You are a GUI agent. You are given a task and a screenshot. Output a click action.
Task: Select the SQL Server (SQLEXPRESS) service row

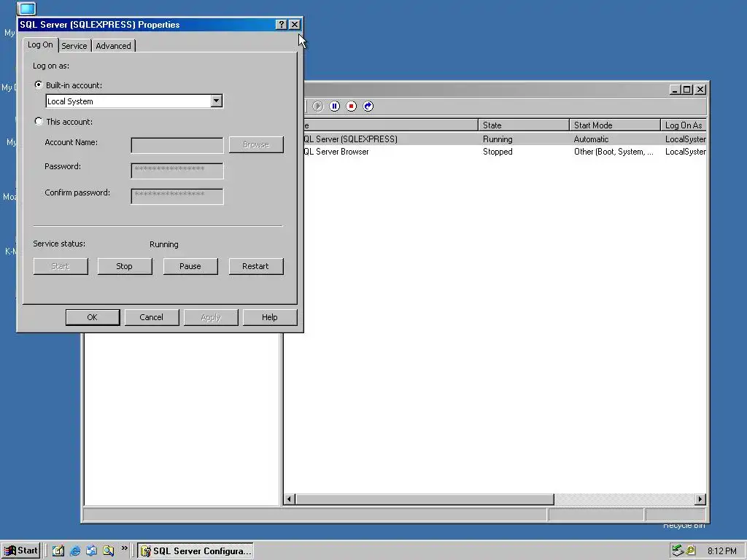[505, 139]
